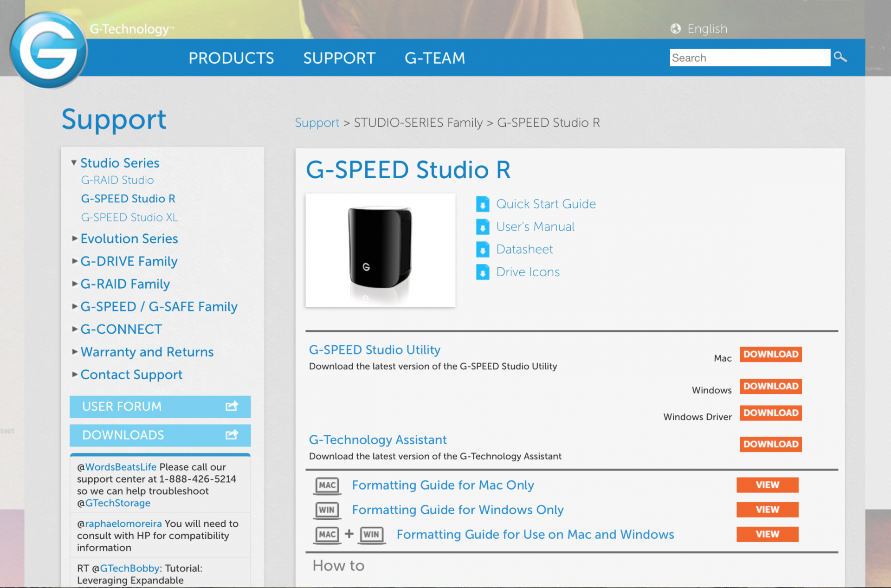The image size is (891, 588).
Task: Click the G-Technology logo
Action: coord(48,50)
